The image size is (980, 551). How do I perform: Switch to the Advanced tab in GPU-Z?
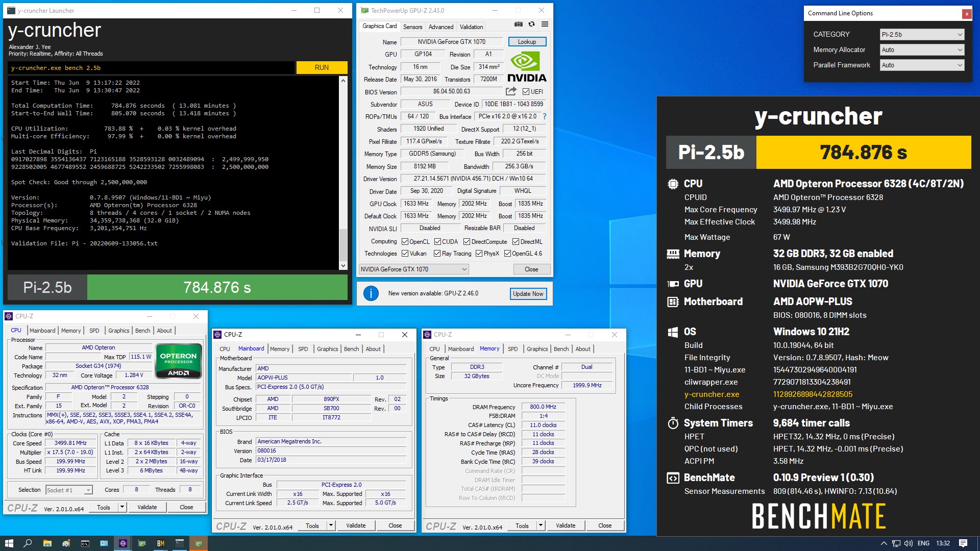pyautogui.click(x=441, y=27)
